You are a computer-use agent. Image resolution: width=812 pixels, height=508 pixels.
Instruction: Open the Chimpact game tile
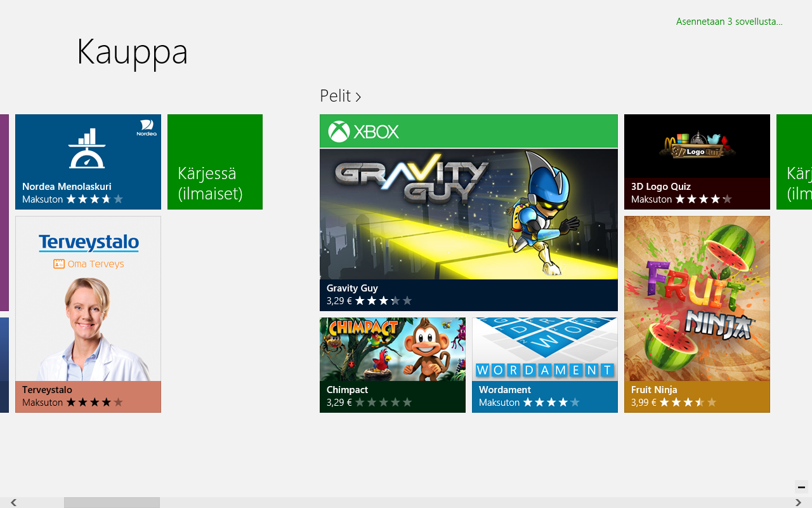[x=393, y=365]
